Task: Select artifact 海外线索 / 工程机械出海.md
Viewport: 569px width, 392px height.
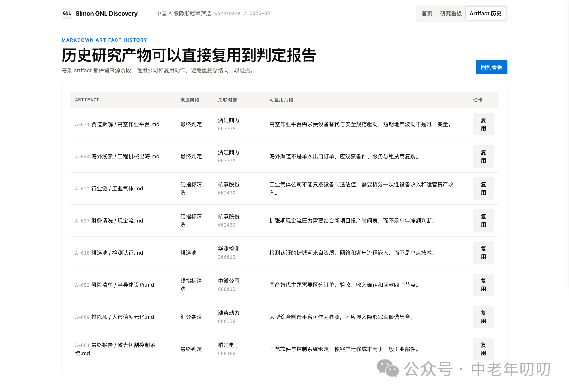Action: pos(125,157)
